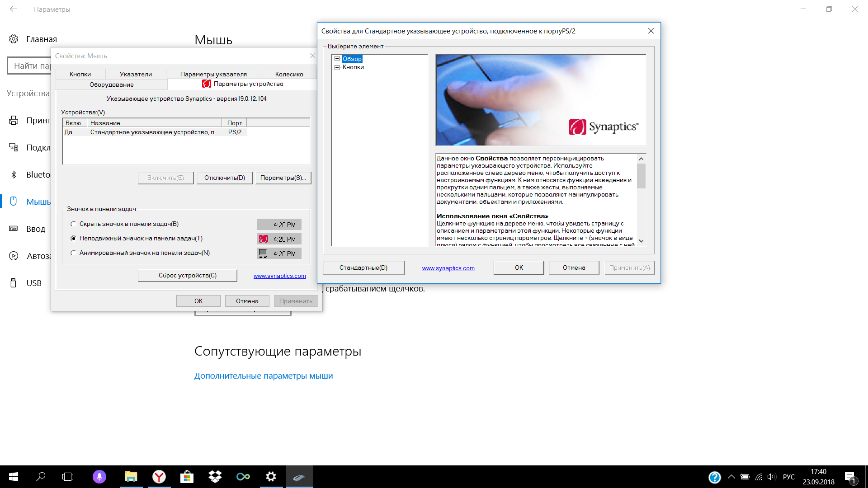
Task: Click the Сброс устройств(C) button
Action: [x=188, y=276]
